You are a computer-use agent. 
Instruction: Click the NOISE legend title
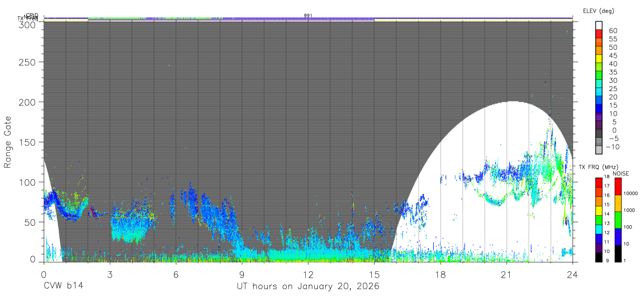coord(621,173)
